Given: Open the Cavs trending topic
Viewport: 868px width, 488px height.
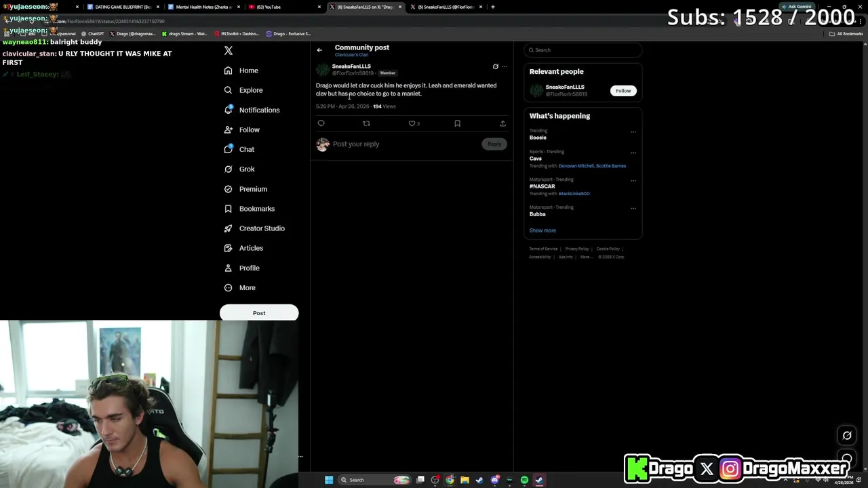Looking at the screenshot, I should 536,159.
